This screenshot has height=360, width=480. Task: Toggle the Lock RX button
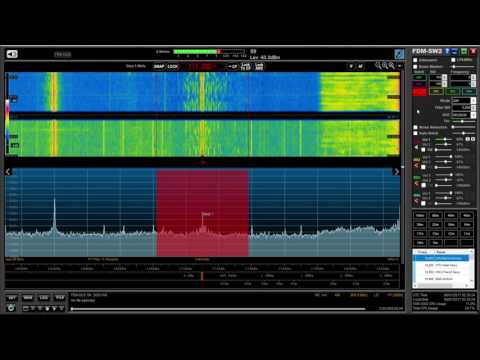[x=259, y=66]
